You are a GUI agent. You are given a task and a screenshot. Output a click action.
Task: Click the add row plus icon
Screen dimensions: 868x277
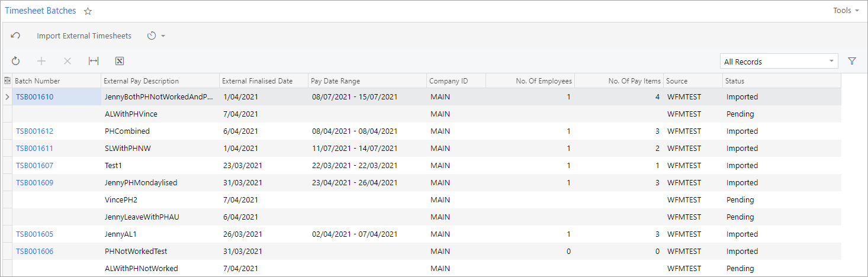click(x=41, y=61)
